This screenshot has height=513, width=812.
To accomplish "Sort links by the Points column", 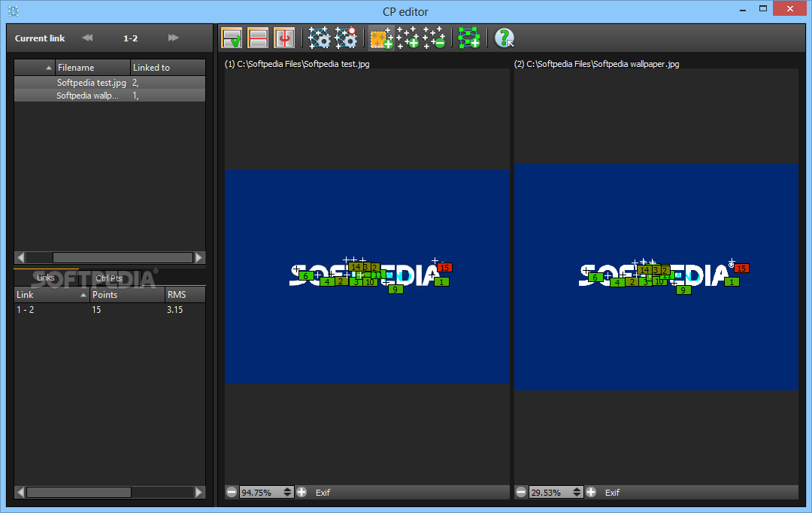I will [127, 294].
